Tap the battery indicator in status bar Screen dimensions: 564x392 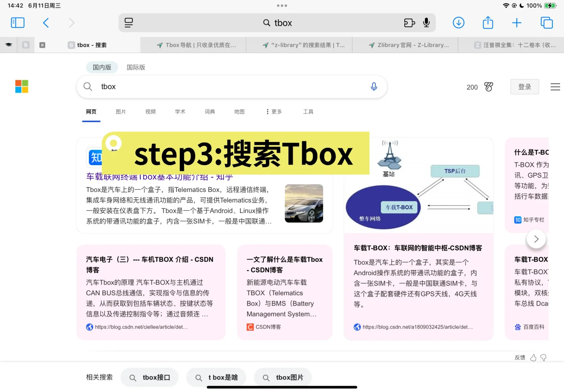(x=550, y=6)
